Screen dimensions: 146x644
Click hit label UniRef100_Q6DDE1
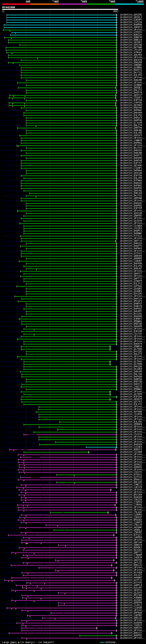131,87
